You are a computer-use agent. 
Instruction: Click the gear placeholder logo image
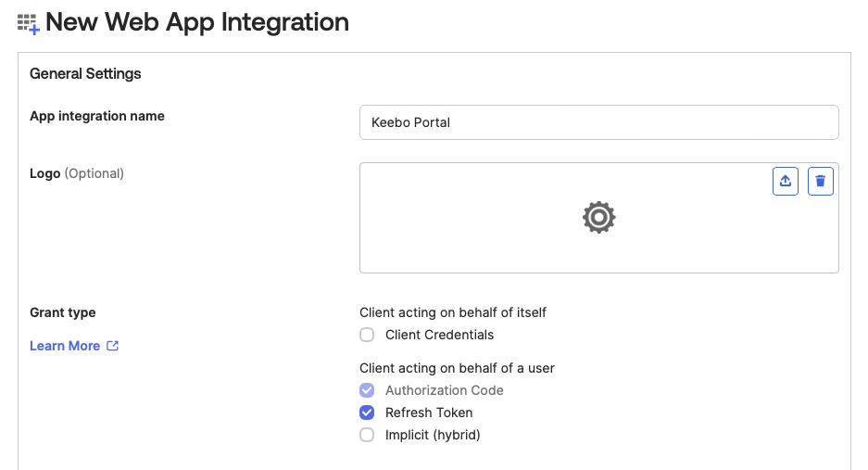[598, 217]
